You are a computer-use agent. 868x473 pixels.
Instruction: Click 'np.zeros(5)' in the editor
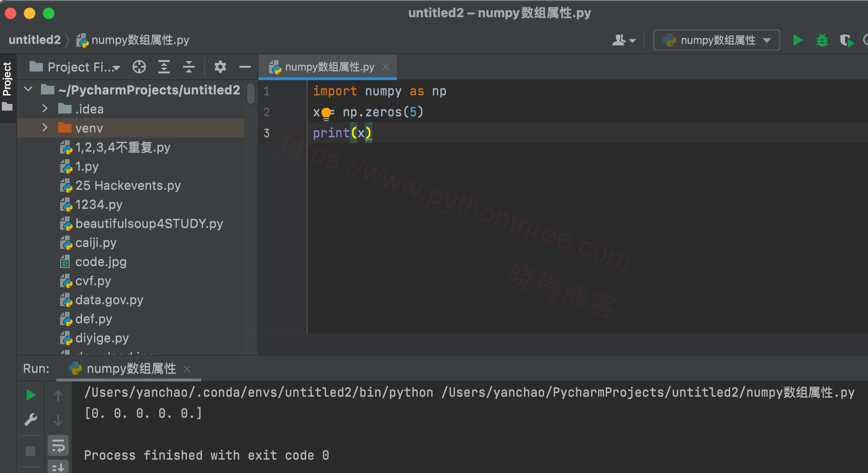(x=383, y=112)
